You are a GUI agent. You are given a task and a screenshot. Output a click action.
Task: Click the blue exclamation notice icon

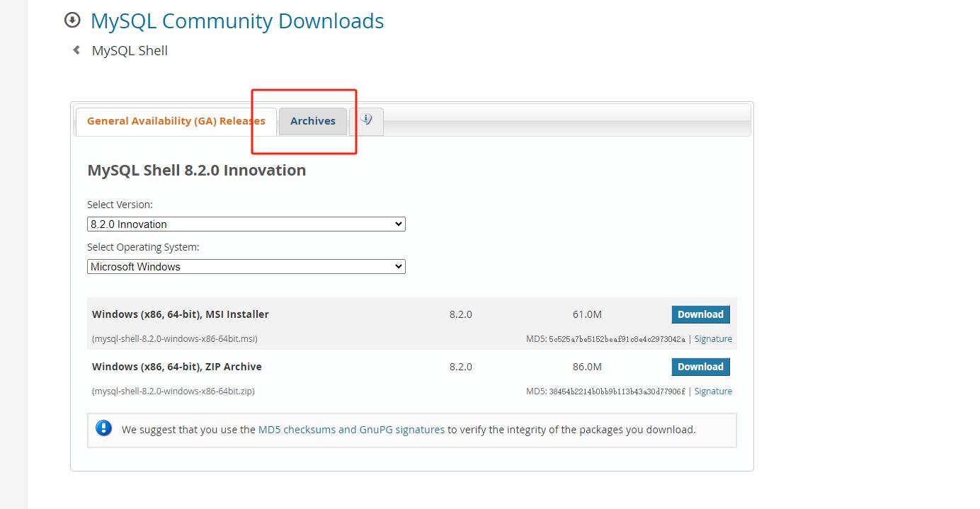(x=104, y=428)
